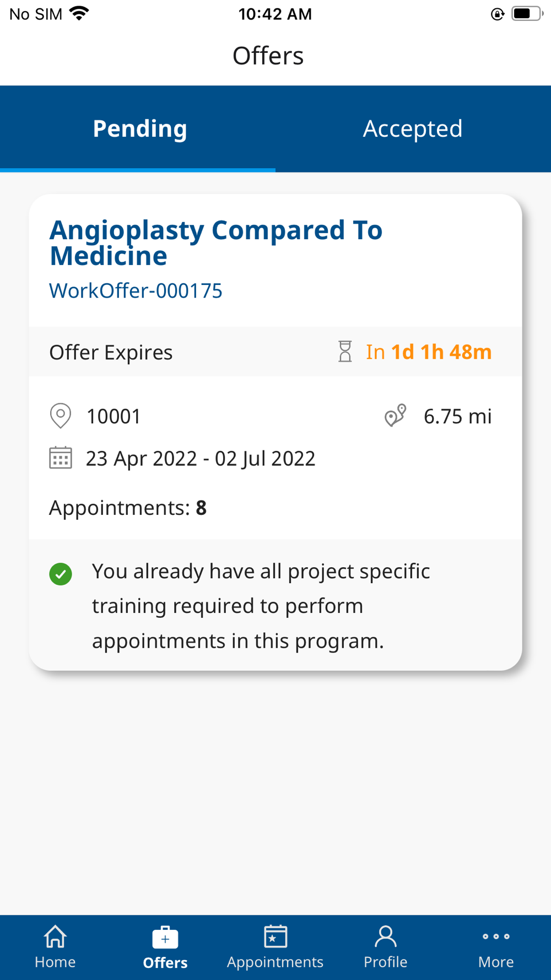The width and height of the screenshot is (551, 980).
Task: Tap the hourglass icon beside offer expiry
Action: pyautogui.click(x=345, y=352)
